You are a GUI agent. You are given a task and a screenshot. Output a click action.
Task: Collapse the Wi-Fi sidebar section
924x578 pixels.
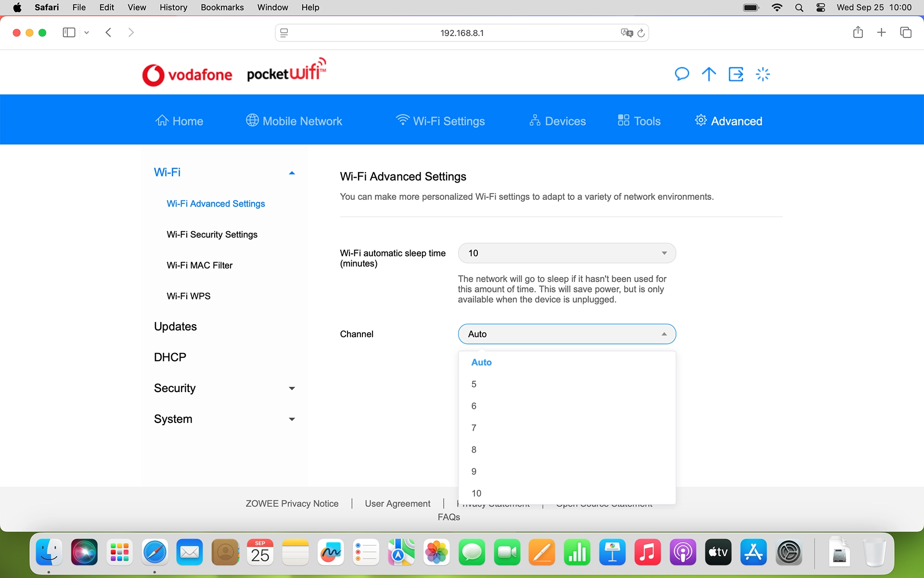click(x=292, y=172)
